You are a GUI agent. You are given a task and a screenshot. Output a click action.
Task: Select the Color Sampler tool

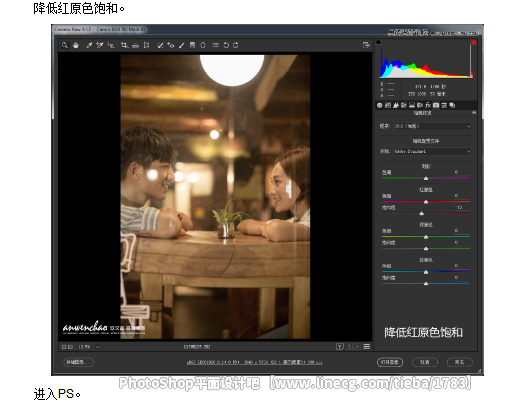[x=99, y=45]
